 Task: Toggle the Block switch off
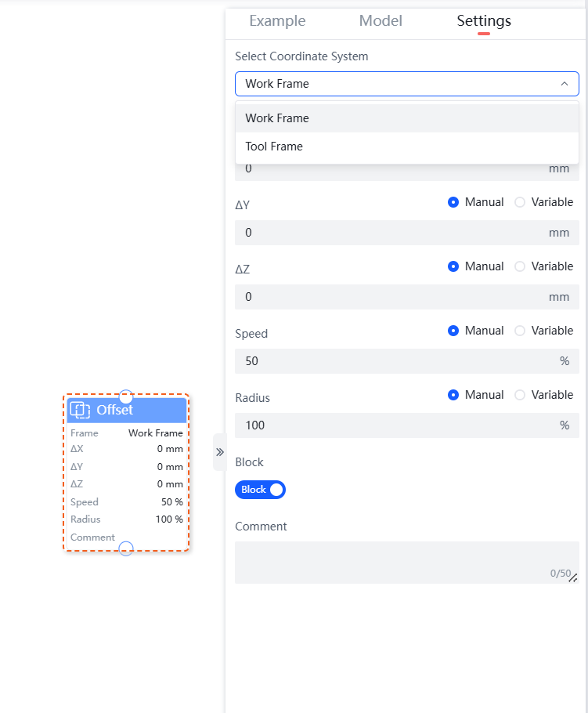tap(260, 490)
